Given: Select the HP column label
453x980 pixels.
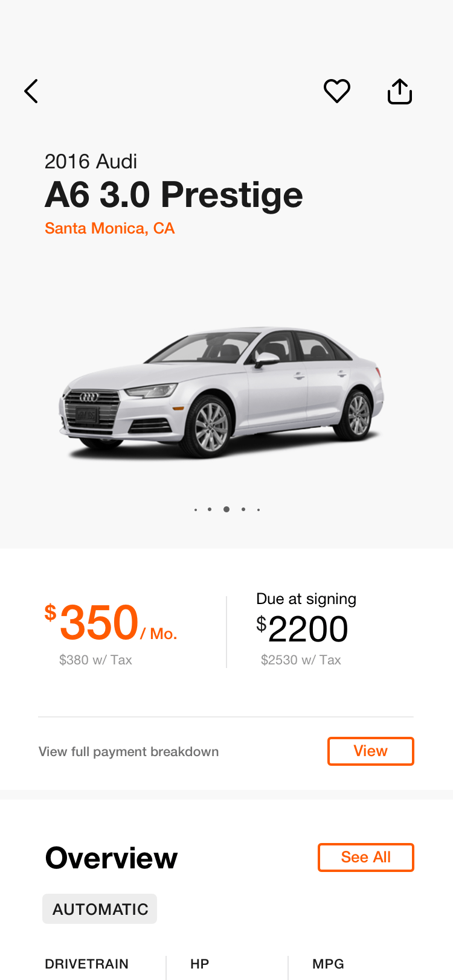Looking at the screenshot, I should (199, 964).
